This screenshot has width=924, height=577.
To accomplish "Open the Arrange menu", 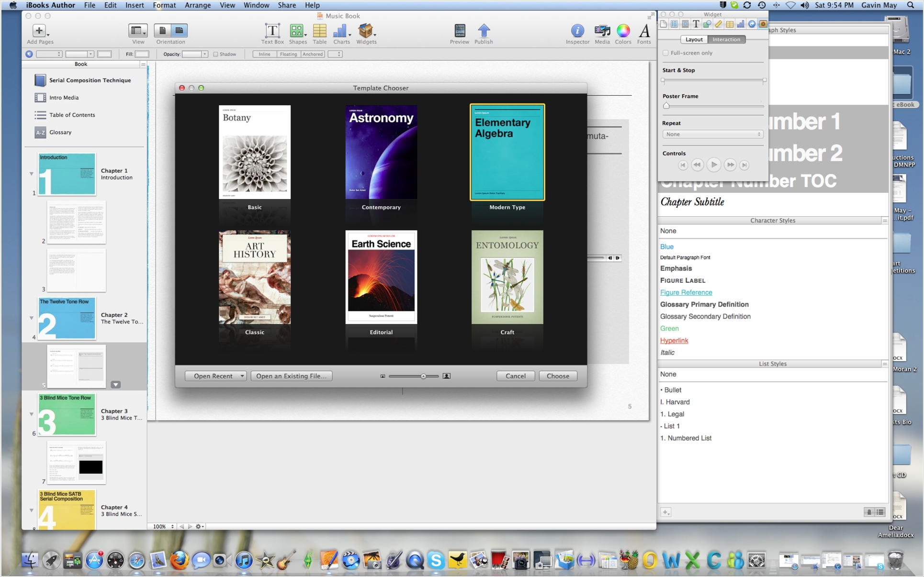I will click(x=197, y=5).
